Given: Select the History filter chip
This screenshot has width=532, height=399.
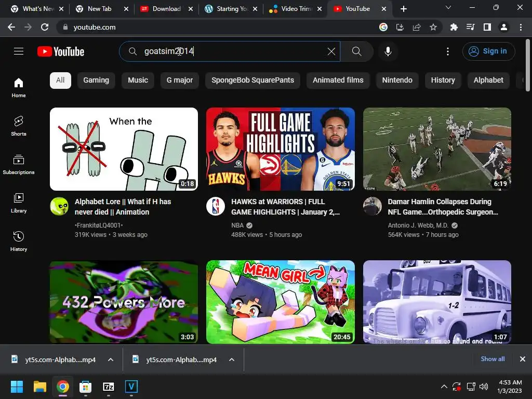Looking at the screenshot, I should (443, 81).
